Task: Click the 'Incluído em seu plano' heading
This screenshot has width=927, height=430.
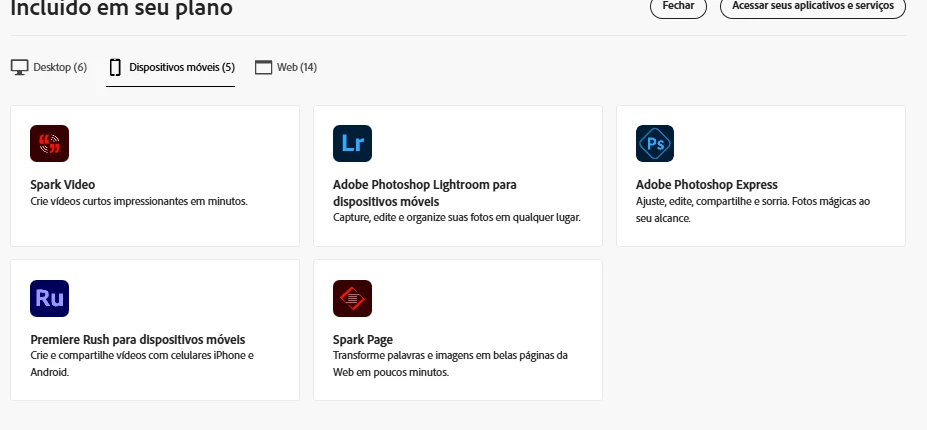Action: 122,8
